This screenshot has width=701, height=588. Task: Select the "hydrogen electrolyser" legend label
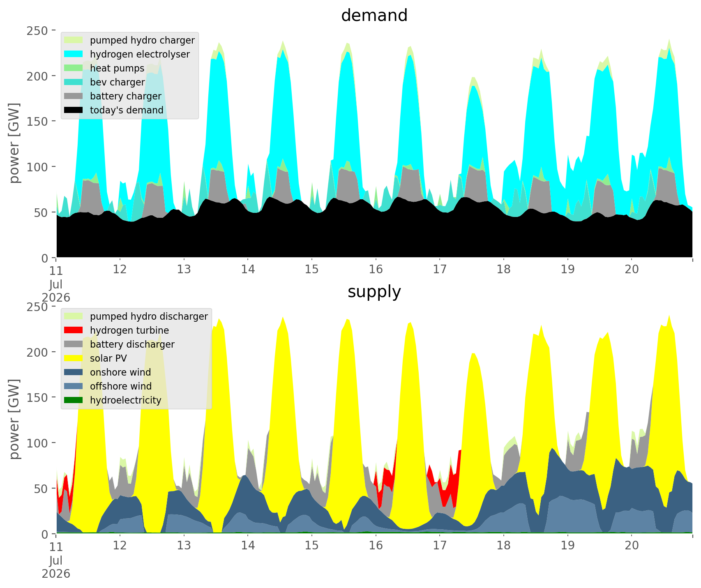[140, 54]
